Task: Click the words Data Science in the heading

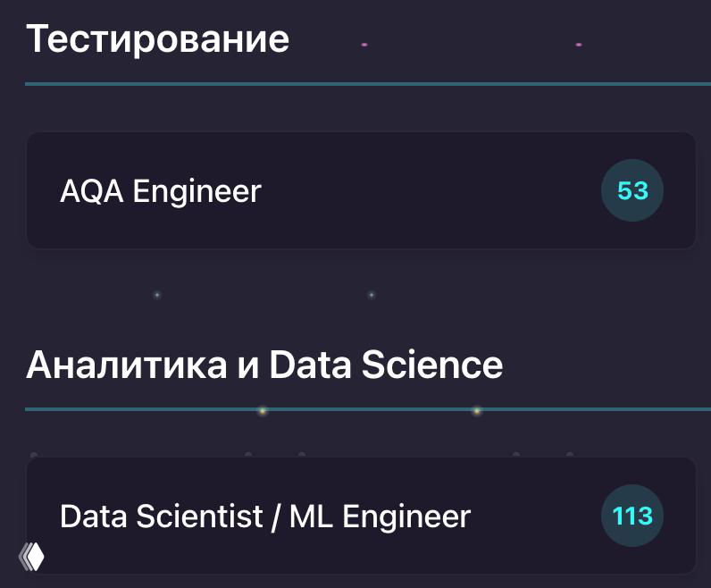Action: [386, 365]
